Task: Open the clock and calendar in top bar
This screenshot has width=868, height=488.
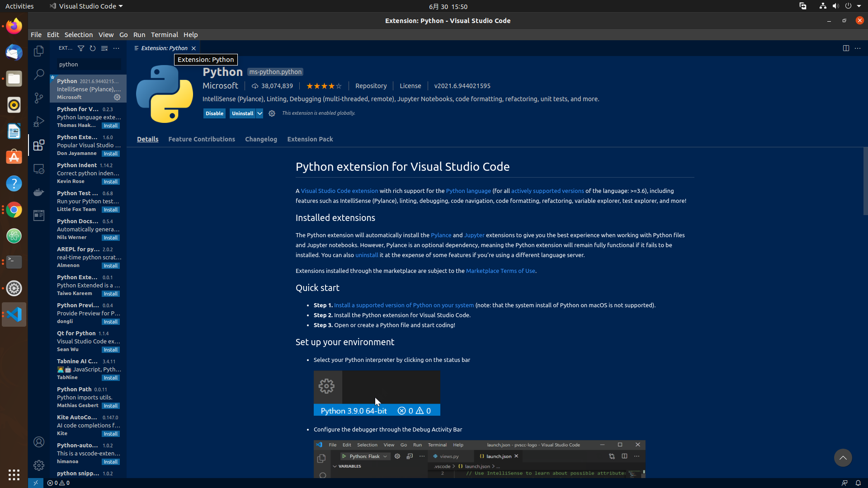Action: tap(448, 6)
